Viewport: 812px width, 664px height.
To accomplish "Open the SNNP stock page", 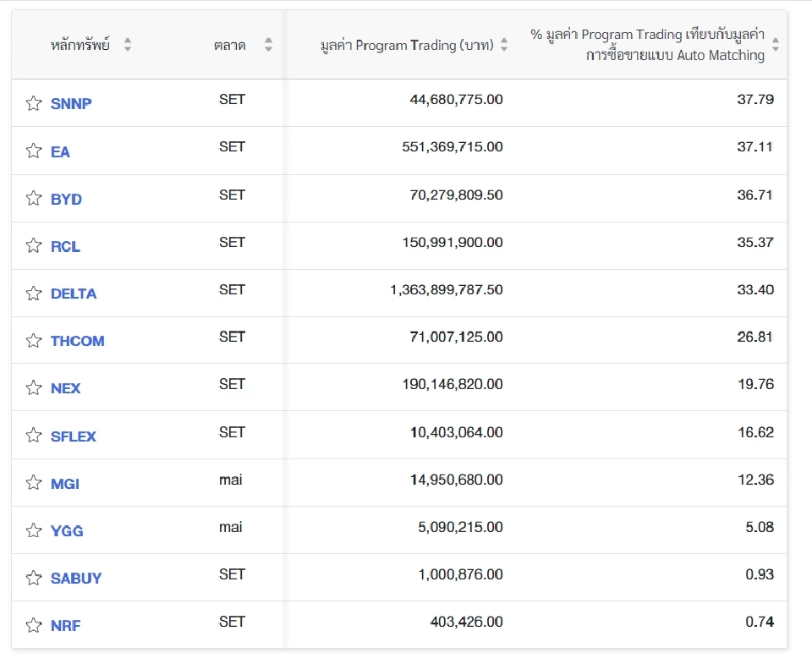I will [x=71, y=104].
